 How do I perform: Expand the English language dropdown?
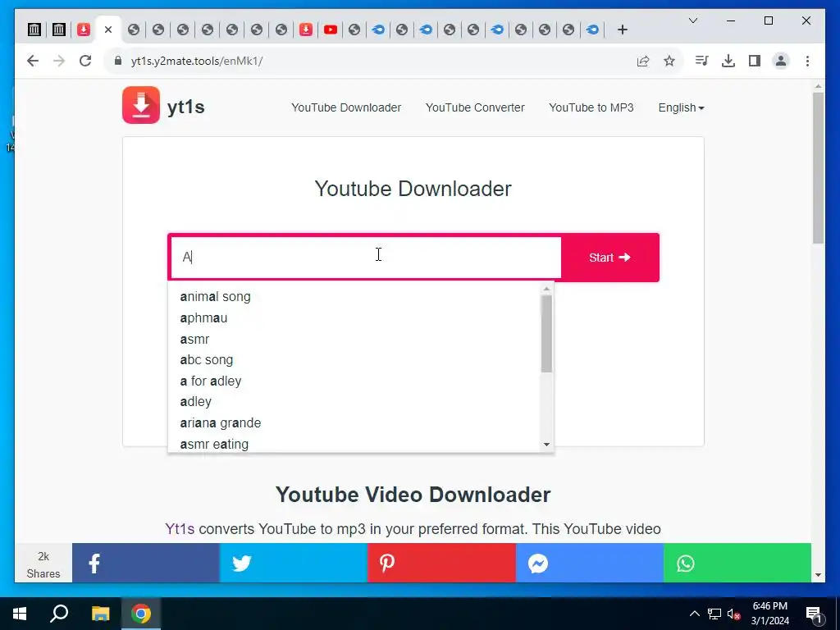[681, 107]
